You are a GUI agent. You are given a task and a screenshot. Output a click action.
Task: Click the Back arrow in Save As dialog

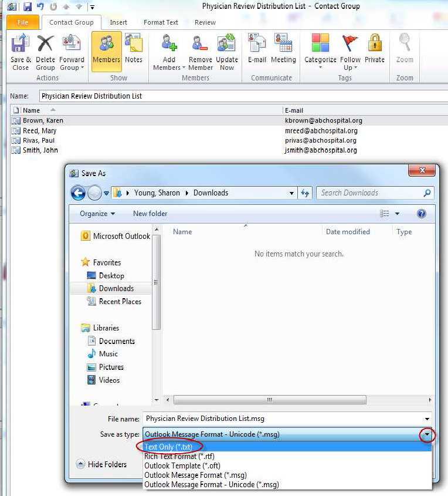coord(78,193)
